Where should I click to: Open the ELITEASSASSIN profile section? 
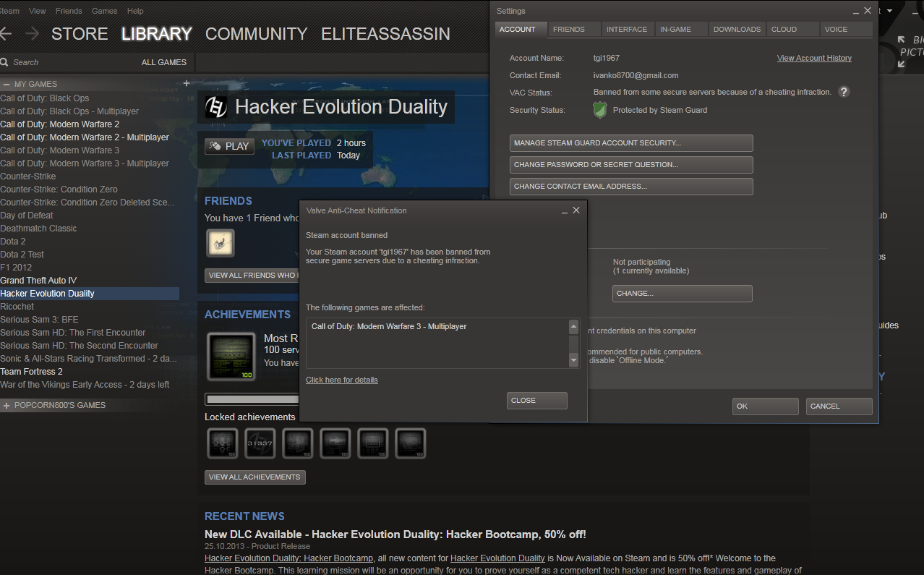385,34
